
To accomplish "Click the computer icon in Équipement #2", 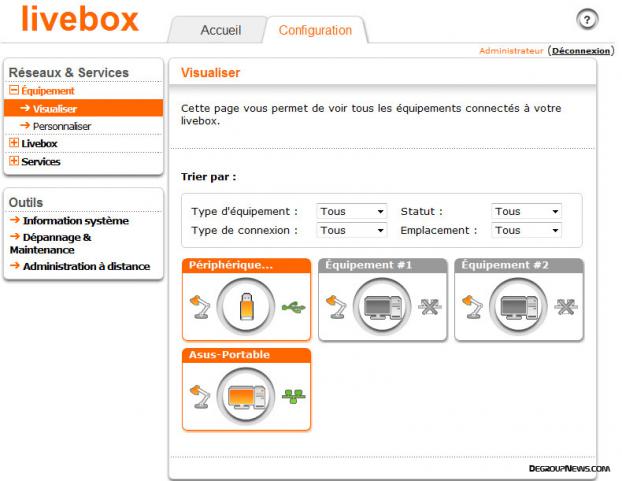I will click(x=518, y=306).
